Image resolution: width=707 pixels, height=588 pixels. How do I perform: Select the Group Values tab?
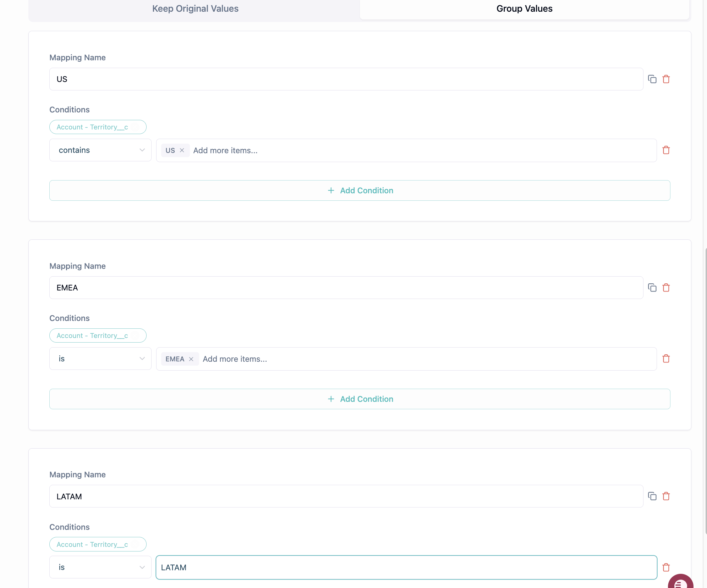(x=524, y=9)
